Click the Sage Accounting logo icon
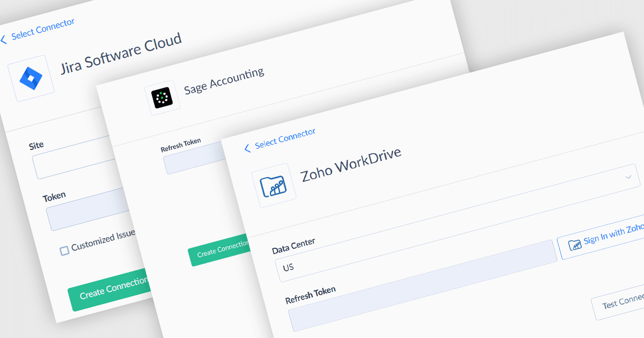This screenshot has width=644, height=338. [162, 98]
